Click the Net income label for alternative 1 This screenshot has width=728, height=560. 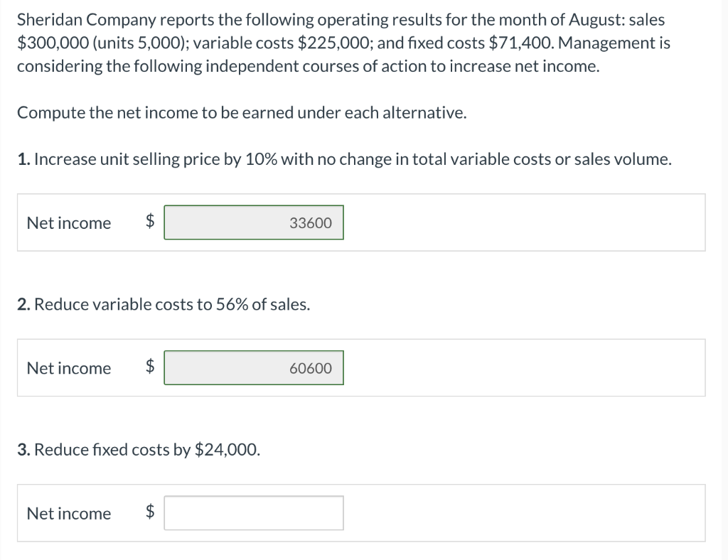click(x=68, y=222)
